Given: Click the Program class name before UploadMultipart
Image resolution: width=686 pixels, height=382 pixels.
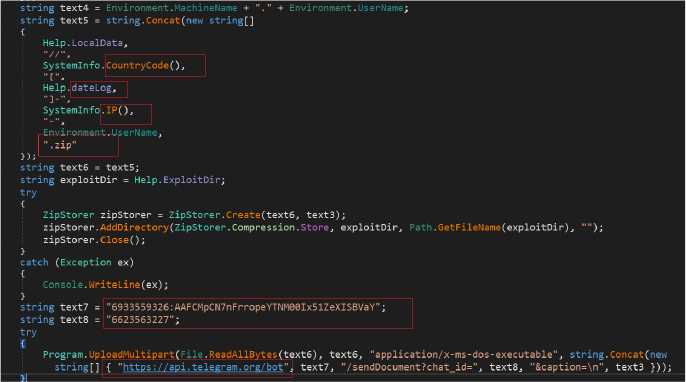Looking at the screenshot, I should pyautogui.click(x=63, y=354).
